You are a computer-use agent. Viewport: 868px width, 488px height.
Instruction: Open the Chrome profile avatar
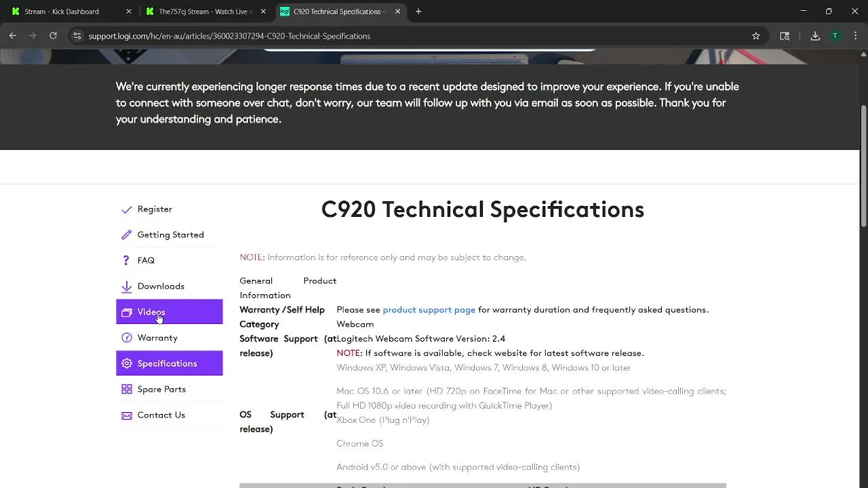[835, 36]
